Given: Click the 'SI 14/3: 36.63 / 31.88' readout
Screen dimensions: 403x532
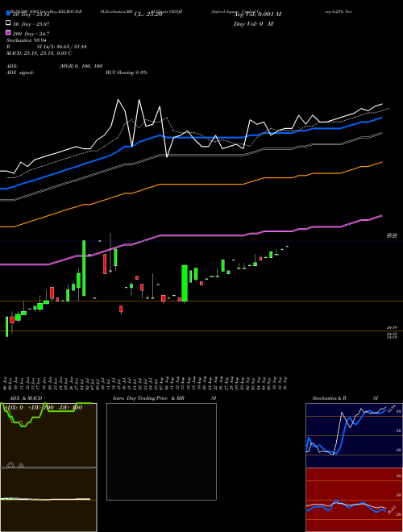Looking at the screenshot, I should (62, 47).
